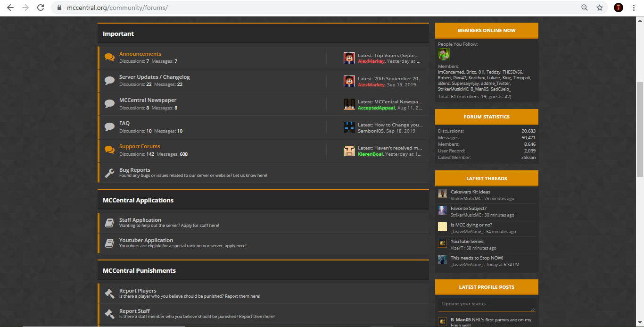Click the Important category header
The height and width of the screenshot is (327, 644).
click(x=118, y=34)
